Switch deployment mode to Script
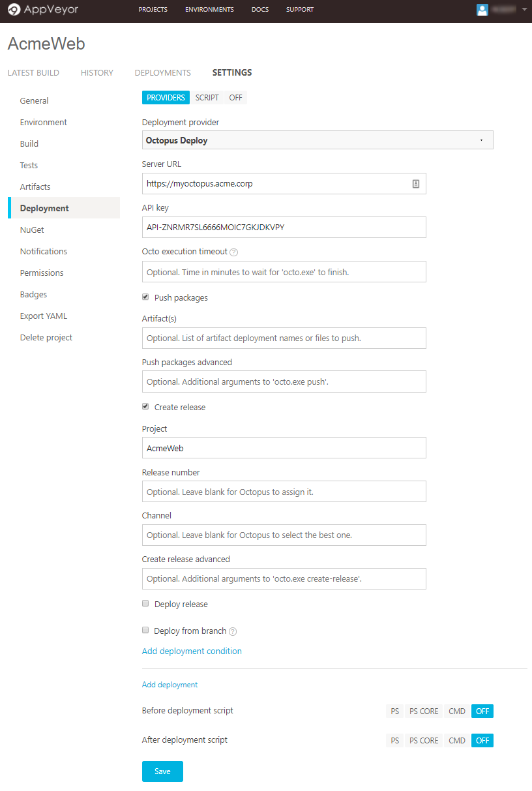This screenshot has height=791, width=532. pos(207,98)
